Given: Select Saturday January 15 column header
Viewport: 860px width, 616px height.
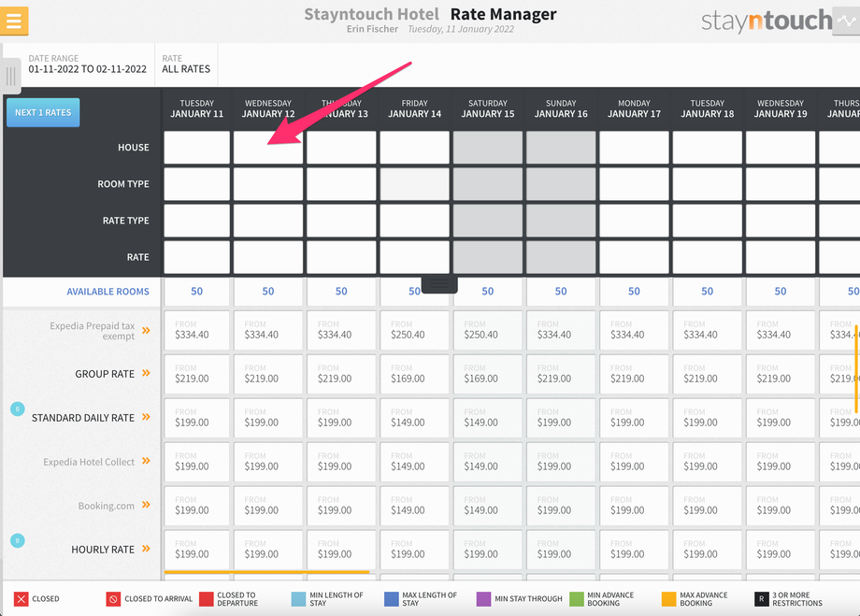Looking at the screenshot, I should coord(488,108).
